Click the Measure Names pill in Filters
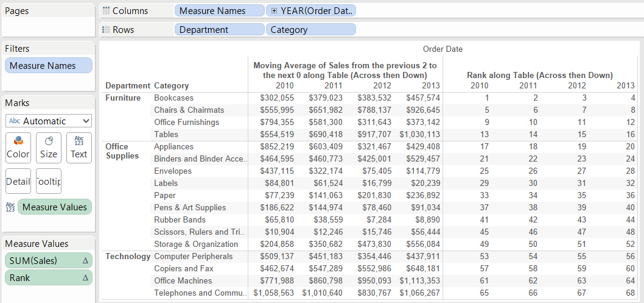 48,66
